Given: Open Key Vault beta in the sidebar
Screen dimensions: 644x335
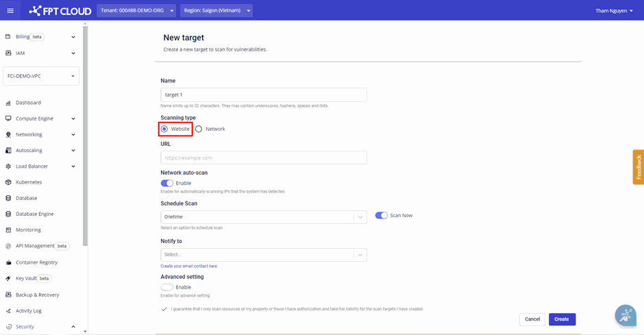Looking at the screenshot, I should coord(34,278).
